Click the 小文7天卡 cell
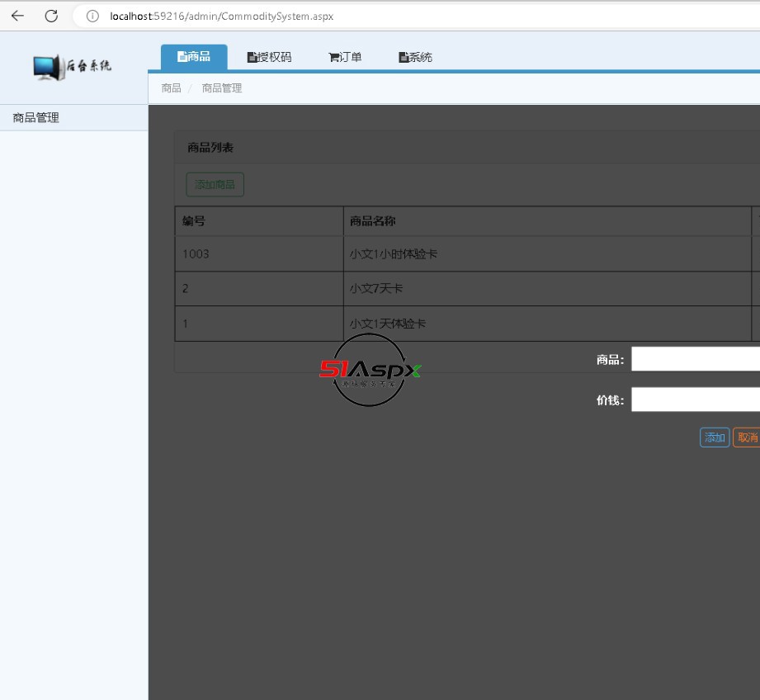This screenshot has height=700, width=760. (x=547, y=288)
